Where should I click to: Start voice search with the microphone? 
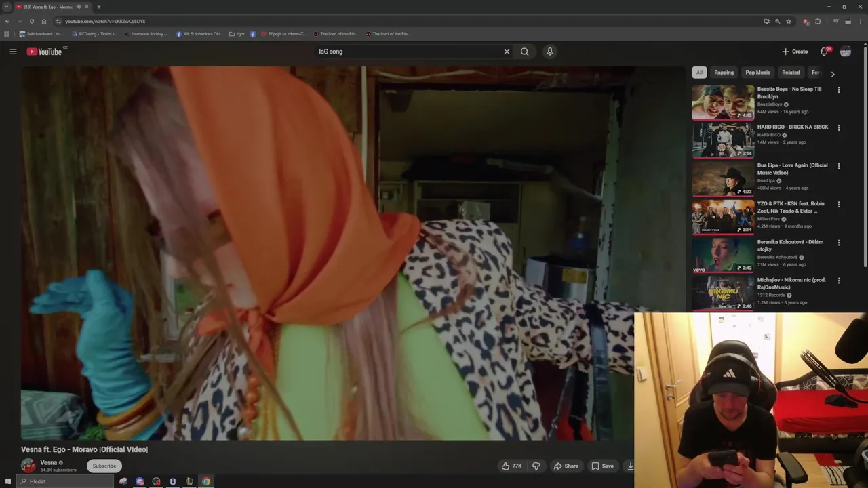click(x=550, y=52)
